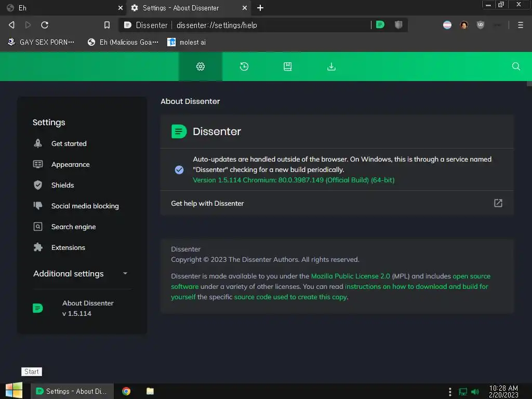This screenshot has width=532, height=399.
Task: Click the Dissenter logo in About card
Action: click(179, 131)
